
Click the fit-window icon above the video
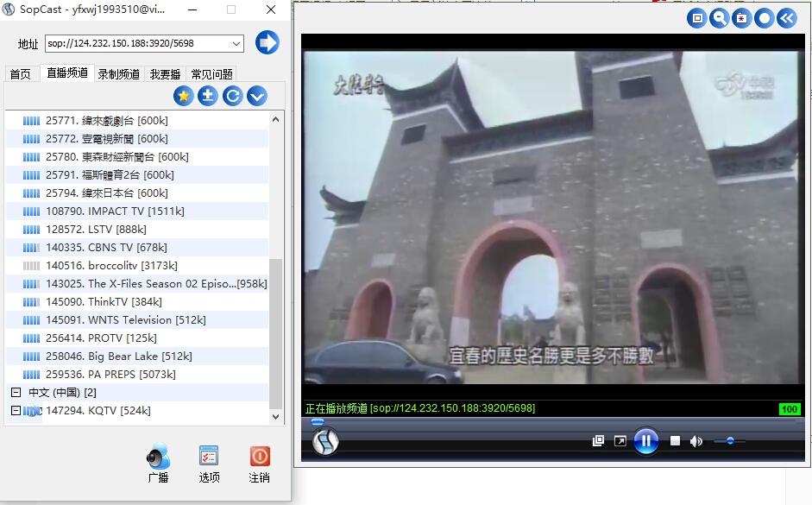pyautogui.click(x=697, y=19)
